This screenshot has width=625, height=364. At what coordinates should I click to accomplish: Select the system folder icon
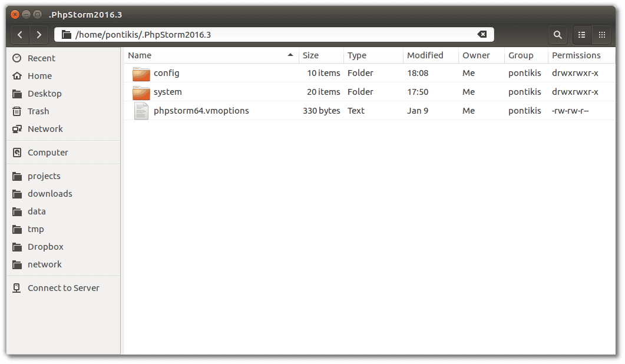(141, 92)
